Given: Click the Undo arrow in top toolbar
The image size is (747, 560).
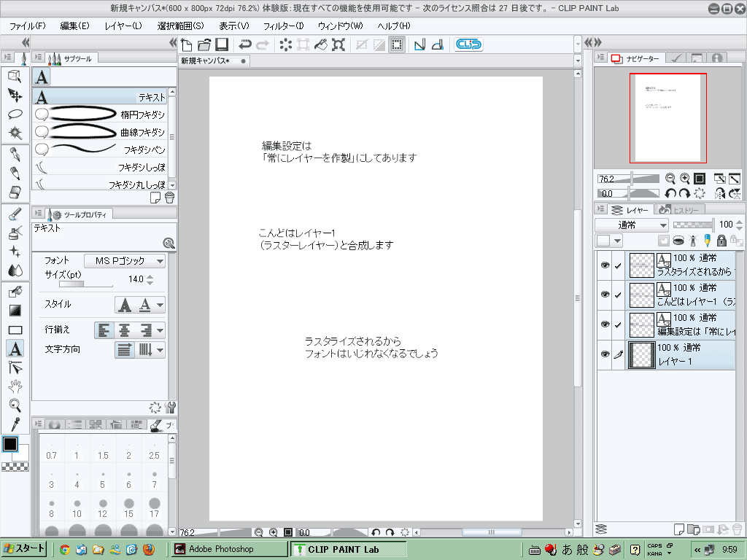Looking at the screenshot, I should 245,44.
